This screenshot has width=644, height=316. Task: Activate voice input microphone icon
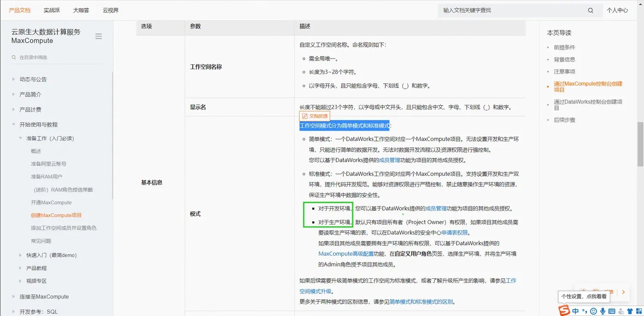[602, 311]
